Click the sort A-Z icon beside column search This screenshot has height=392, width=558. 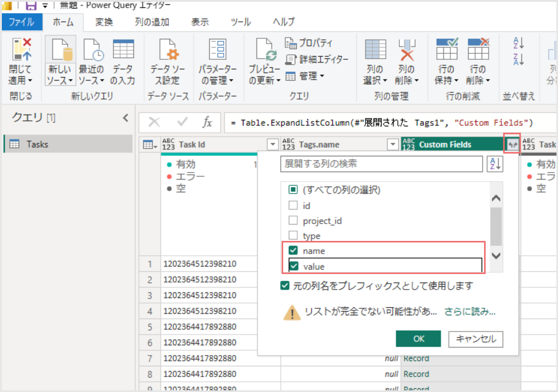click(x=495, y=164)
